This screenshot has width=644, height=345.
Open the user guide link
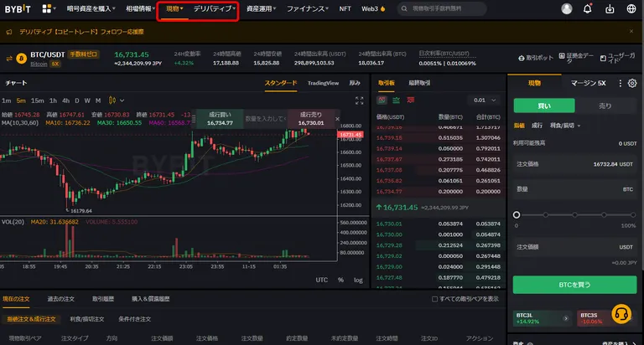pos(617,59)
